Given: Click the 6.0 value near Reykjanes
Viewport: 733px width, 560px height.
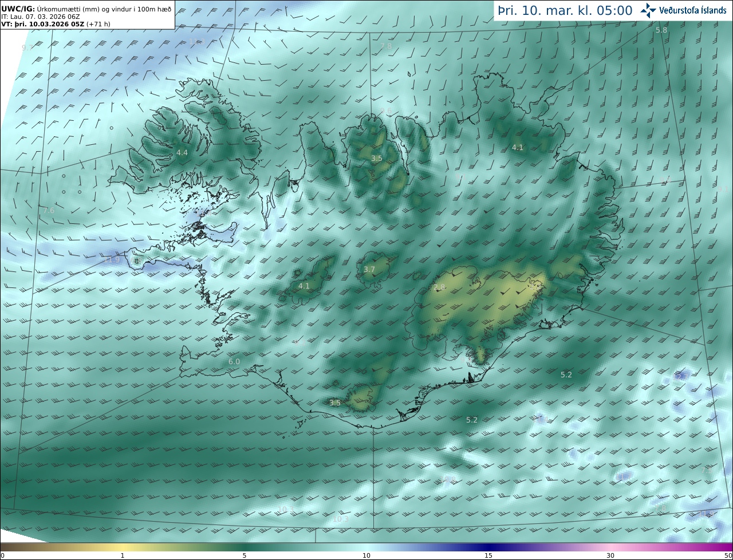Looking at the screenshot, I should click(x=234, y=362).
